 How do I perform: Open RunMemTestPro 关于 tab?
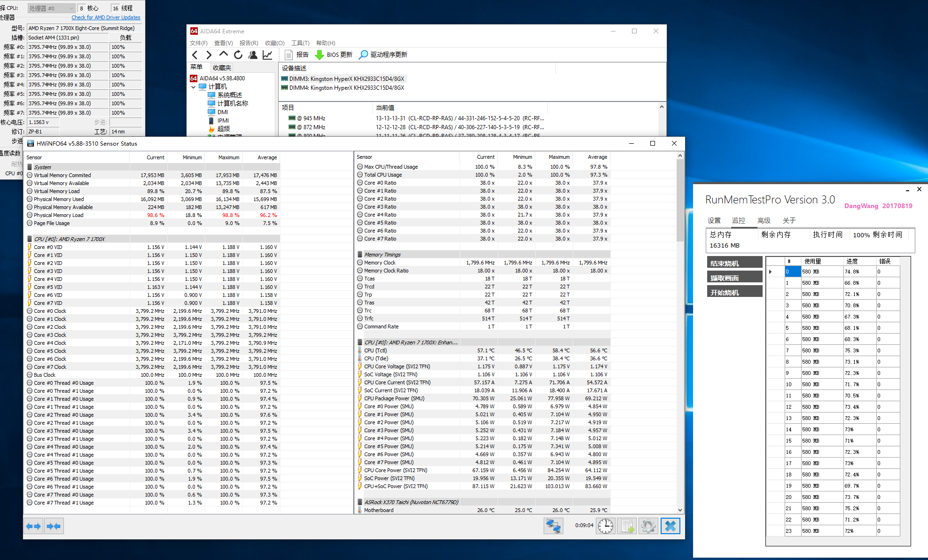(x=789, y=221)
